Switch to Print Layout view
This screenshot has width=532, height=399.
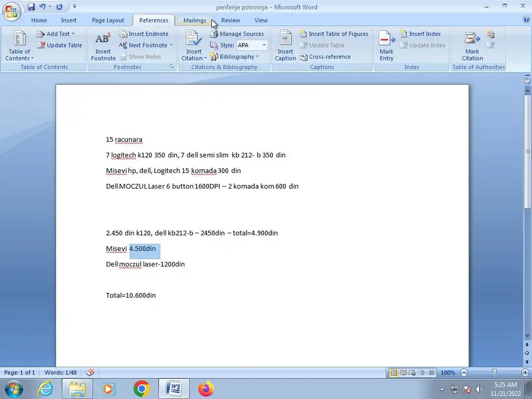pyautogui.click(x=394, y=373)
